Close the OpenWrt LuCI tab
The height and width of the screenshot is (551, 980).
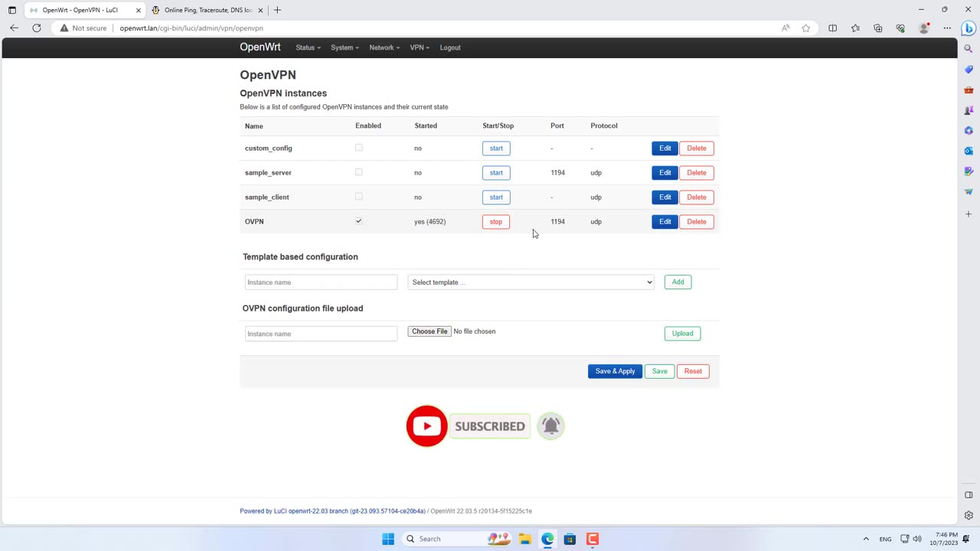[139, 10]
